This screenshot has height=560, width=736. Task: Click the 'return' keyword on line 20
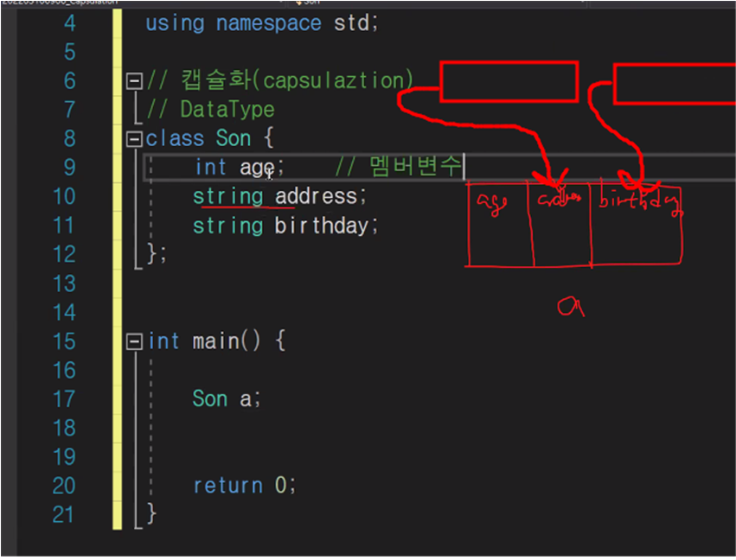click(x=228, y=486)
